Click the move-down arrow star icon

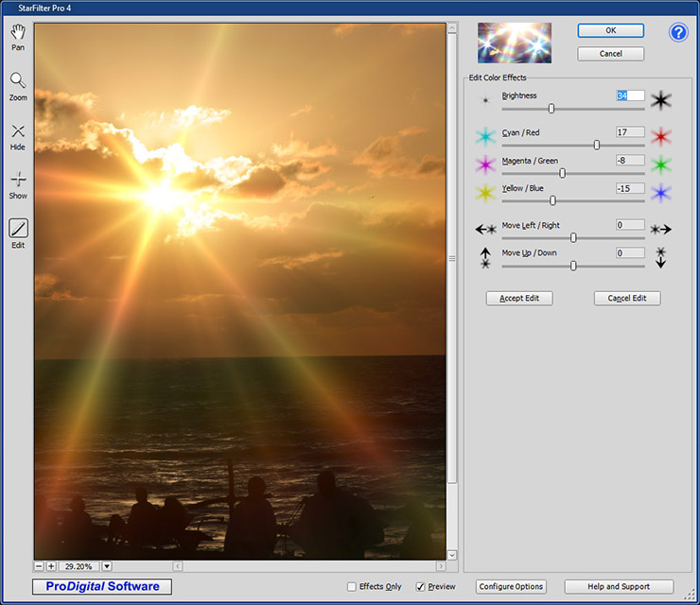[x=660, y=258]
